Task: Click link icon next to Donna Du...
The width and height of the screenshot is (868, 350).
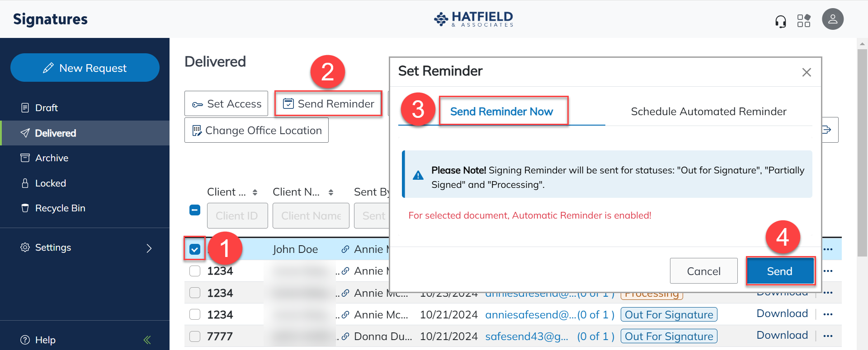Action: (x=345, y=336)
